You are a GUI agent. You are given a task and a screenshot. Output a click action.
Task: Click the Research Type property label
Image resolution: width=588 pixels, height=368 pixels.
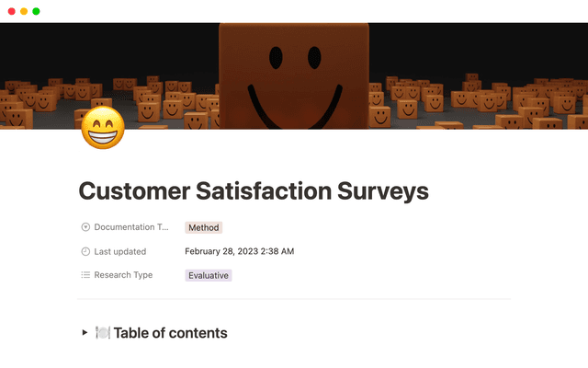click(123, 275)
